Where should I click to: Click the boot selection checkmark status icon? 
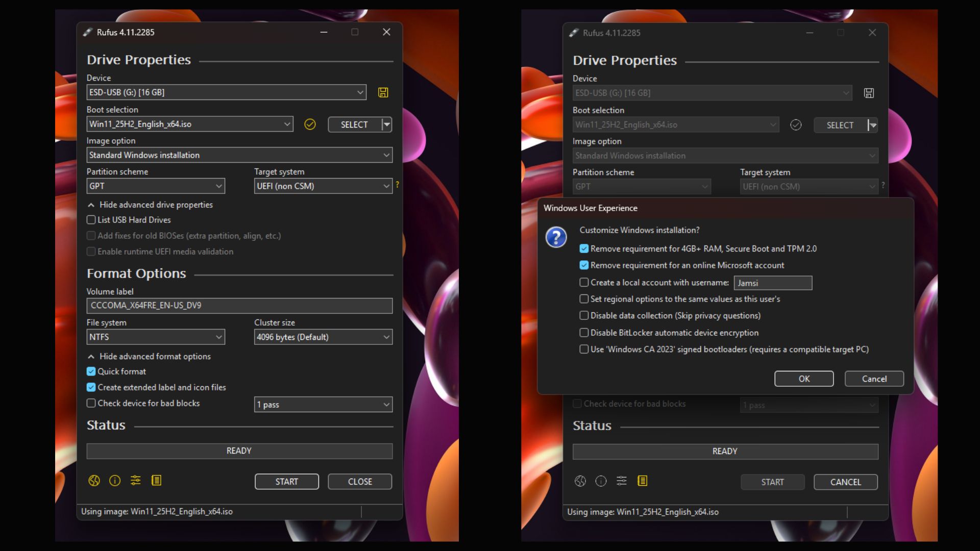(310, 124)
